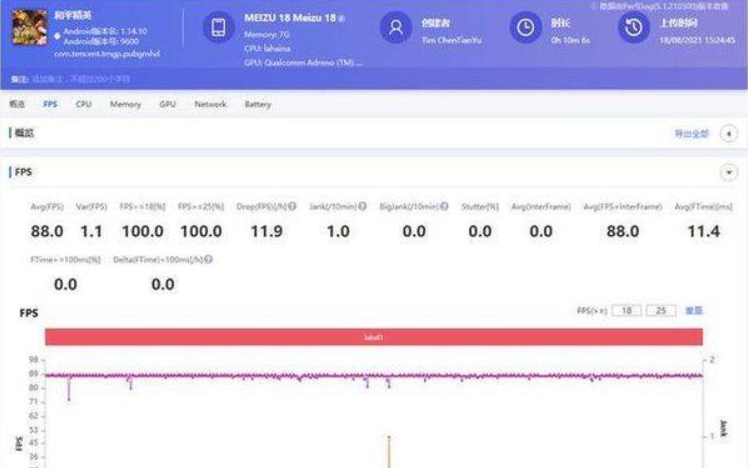This screenshot has height=468, width=748.
Task: Edit the FPS threshold field showing 25
Action: pos(661,311)
